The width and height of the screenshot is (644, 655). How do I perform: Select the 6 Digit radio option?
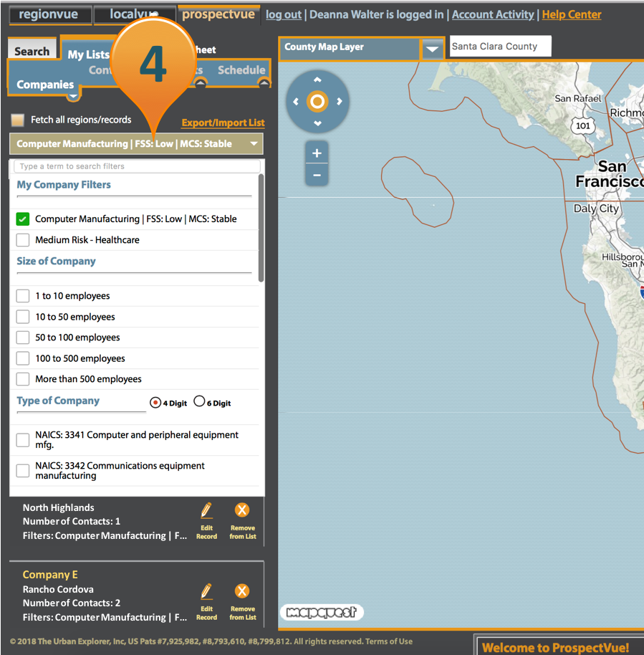[x=199, y=401]
